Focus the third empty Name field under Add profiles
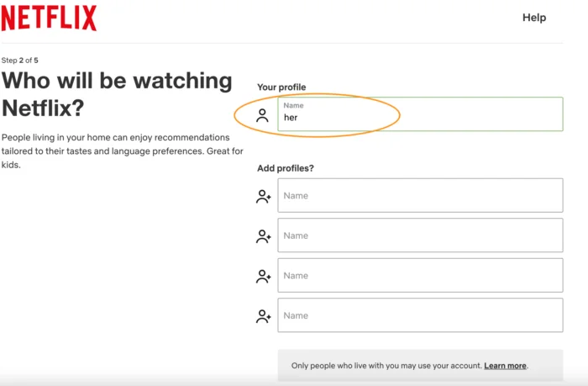Viewport: 588px width, 386px height. pyautogui.click(x=420, y=276)
